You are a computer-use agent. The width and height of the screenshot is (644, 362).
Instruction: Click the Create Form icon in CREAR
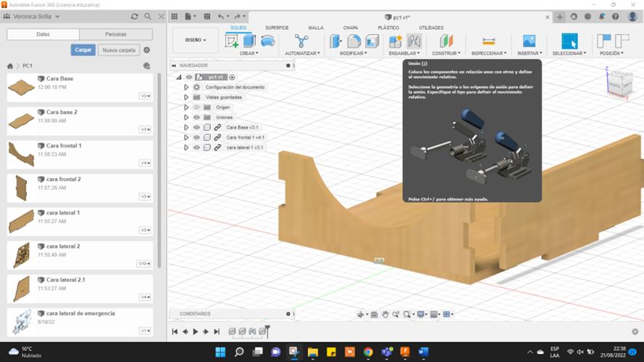click(x=267, y=41)
